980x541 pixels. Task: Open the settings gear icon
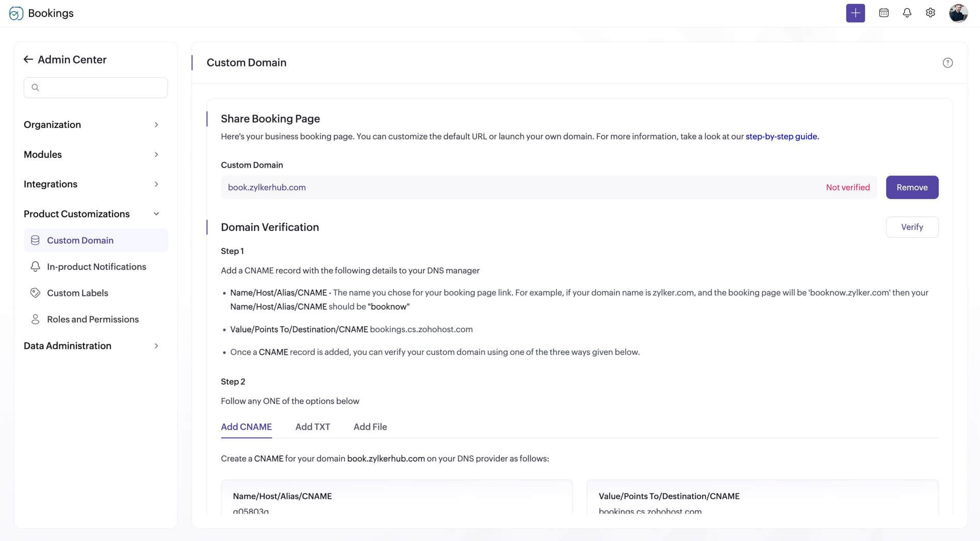(x=930, y=13)
